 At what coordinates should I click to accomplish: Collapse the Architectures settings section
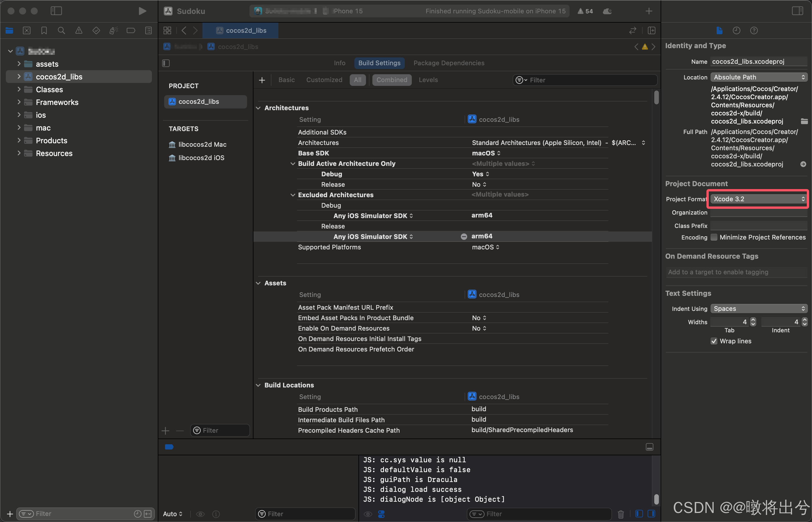258,108
